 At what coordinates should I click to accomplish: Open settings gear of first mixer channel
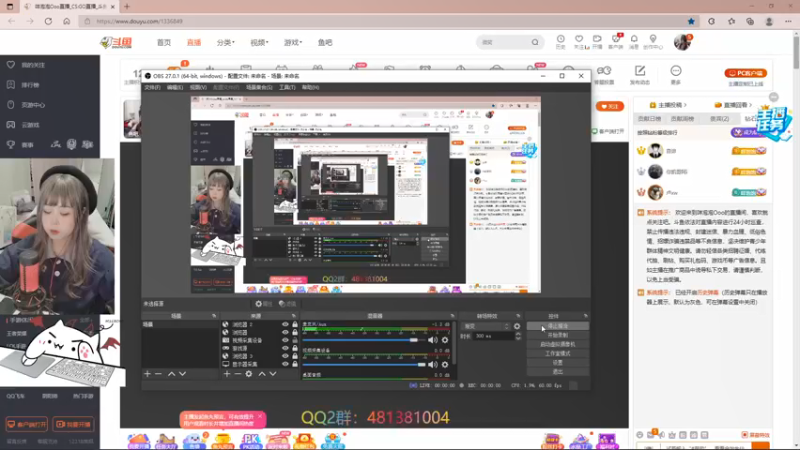pyautogui.click(x=445, y=340)
